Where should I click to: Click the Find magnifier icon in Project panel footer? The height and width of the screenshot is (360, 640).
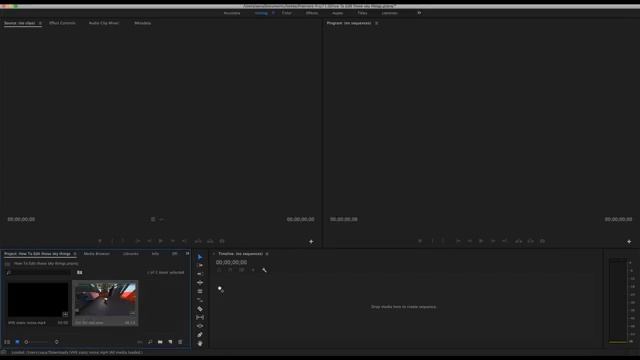(x=150, y=342)
